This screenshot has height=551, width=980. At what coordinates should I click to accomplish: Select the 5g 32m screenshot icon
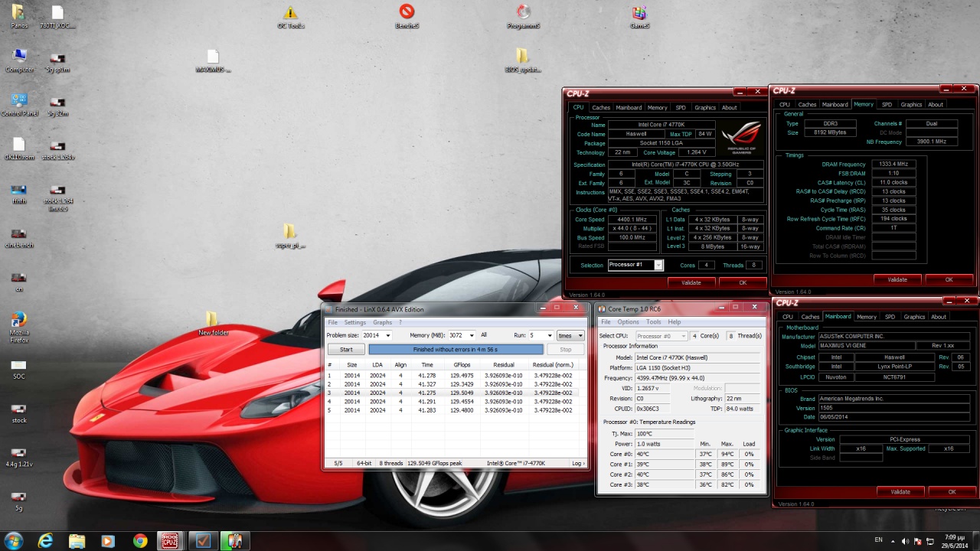pos(57,106)
